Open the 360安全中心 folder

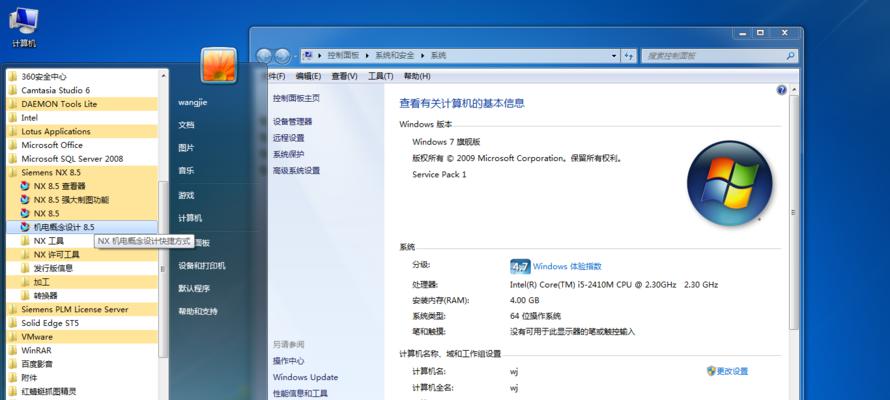point(82,77)
